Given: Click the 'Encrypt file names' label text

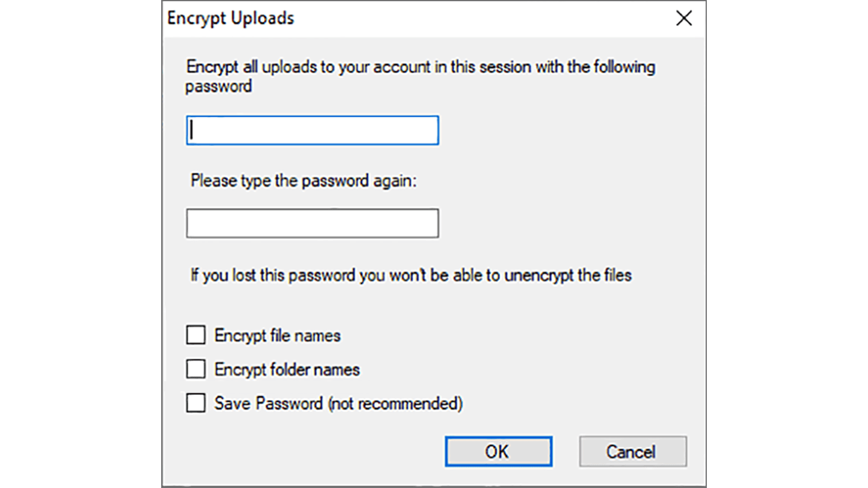Looking at the screenshot, I should 277,335.
